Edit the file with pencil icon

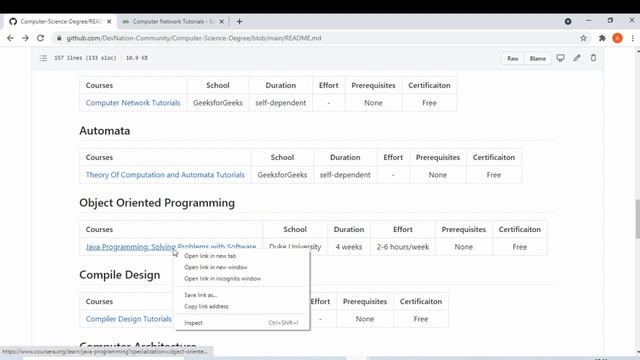(x=577, y=58)
